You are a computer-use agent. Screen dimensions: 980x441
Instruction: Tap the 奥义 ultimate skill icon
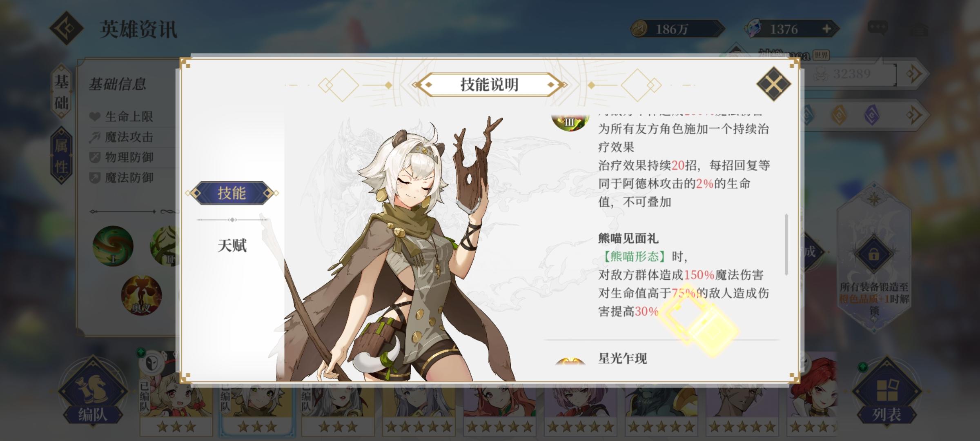[141, 295]
